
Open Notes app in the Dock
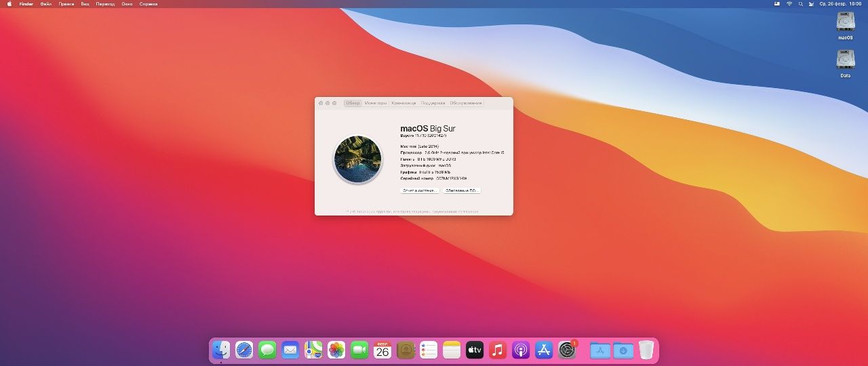click(452, 350)
